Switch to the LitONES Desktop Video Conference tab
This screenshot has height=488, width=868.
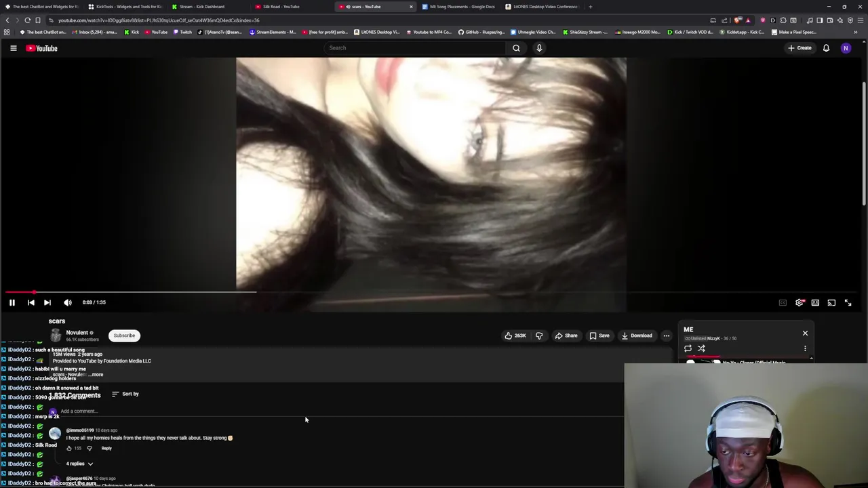tap(545, 7)
